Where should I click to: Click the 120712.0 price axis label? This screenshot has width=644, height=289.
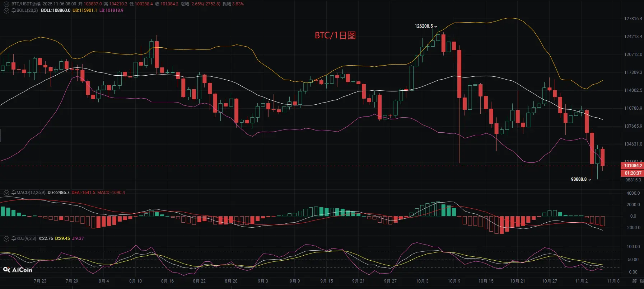pyautogui.click(x=633, y=55)
